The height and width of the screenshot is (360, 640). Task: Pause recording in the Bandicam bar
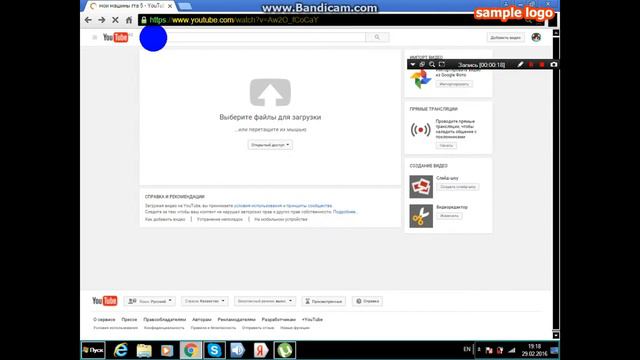click(531, 64)
